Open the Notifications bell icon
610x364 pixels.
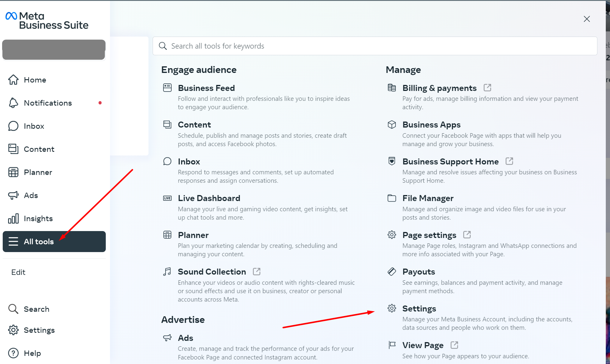click(13, 103)
